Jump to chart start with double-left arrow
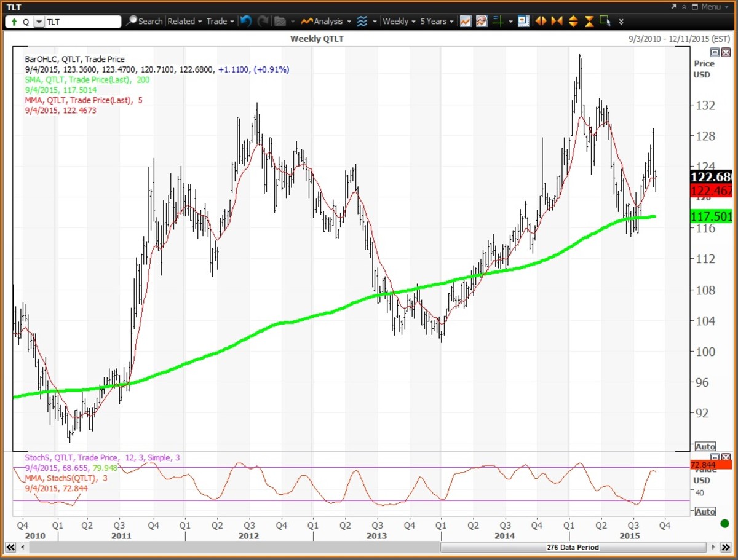Viewport: 738px width, 560px height. [x=10, y=547]
